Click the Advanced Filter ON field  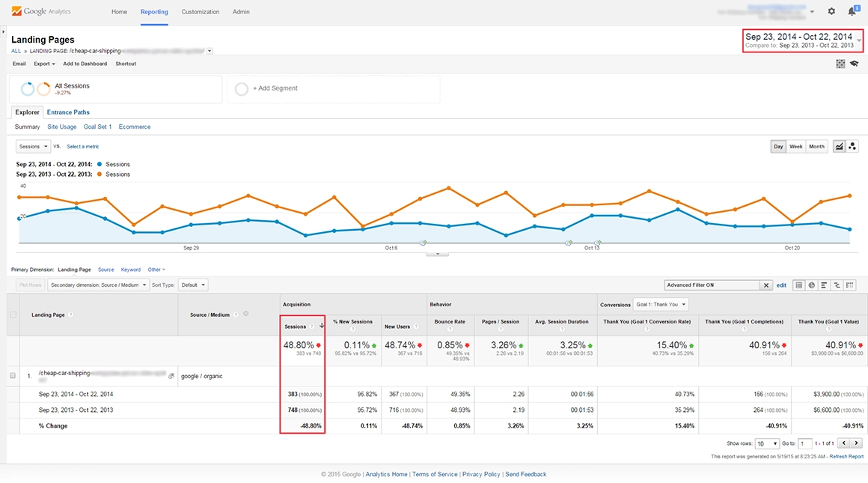(x=712, y=285)
